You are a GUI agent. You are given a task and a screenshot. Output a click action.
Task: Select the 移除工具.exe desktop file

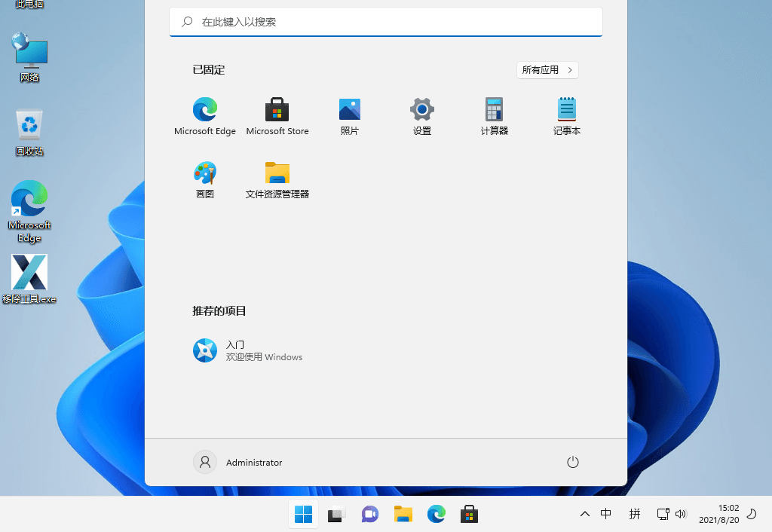click(29, 279)
